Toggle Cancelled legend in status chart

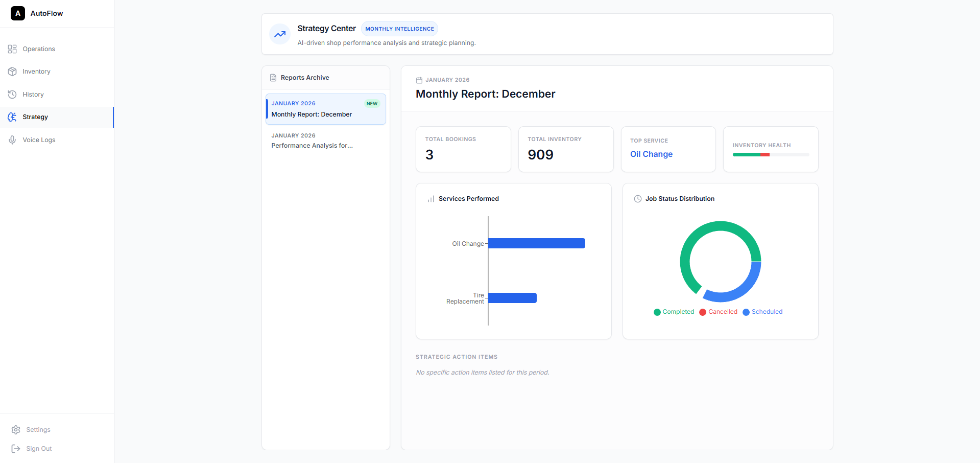718,312
